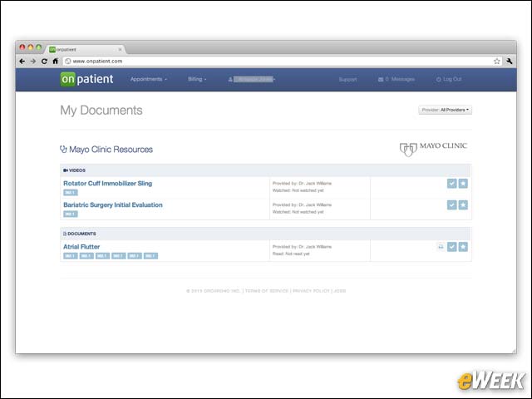Open Messages from the top bar

[397, 79]
